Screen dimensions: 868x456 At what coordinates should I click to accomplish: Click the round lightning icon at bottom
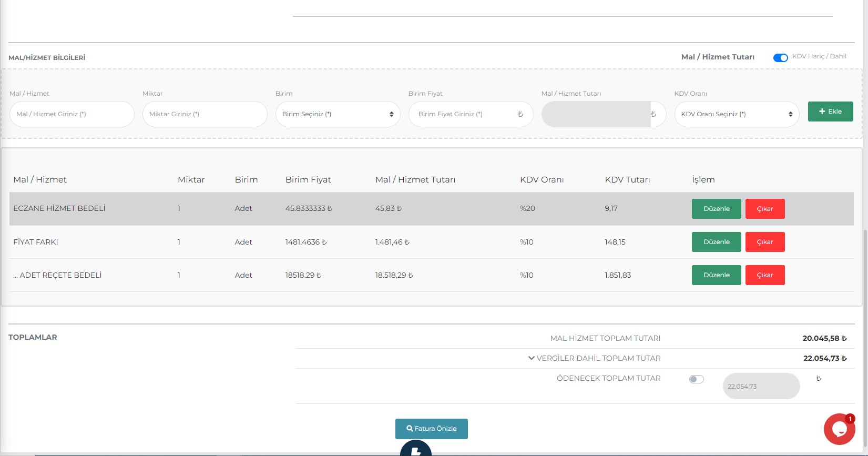[x=415, y=450]
